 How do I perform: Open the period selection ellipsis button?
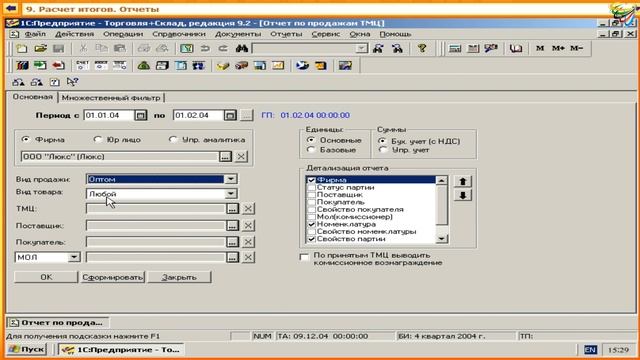(x=246, y=116)
